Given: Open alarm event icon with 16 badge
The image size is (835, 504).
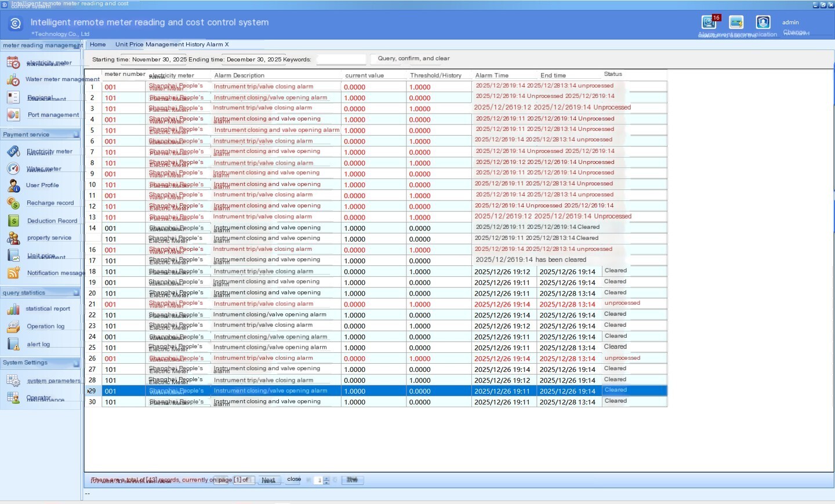Looking at the screenshot, I should click(709, 23).
